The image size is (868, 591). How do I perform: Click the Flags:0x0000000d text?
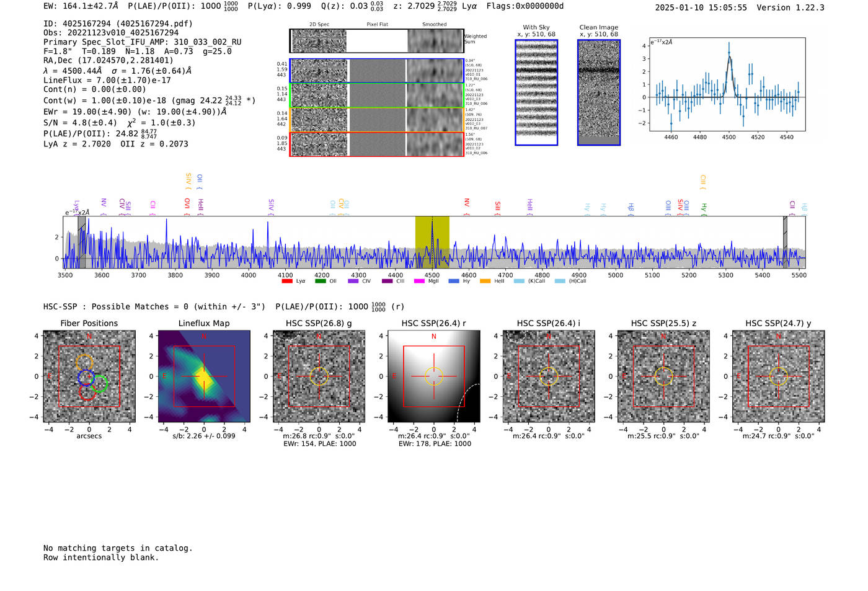tap(525, 6)
